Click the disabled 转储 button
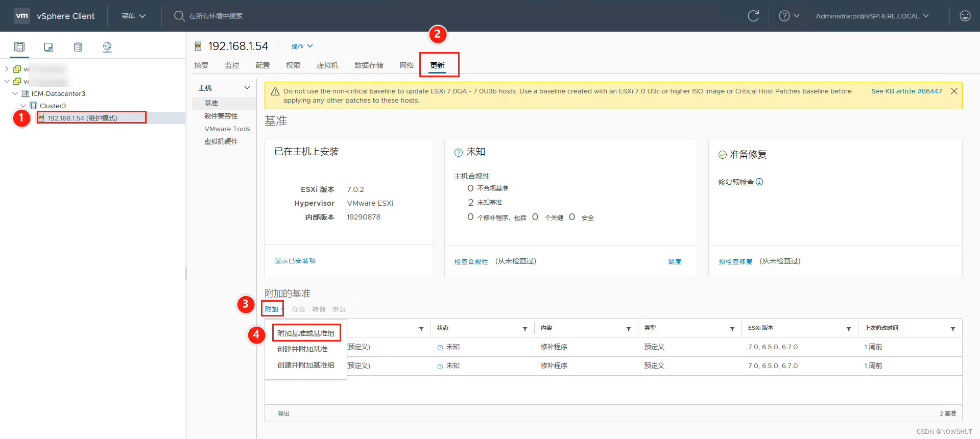980x439 pixels. pos(319,309)
